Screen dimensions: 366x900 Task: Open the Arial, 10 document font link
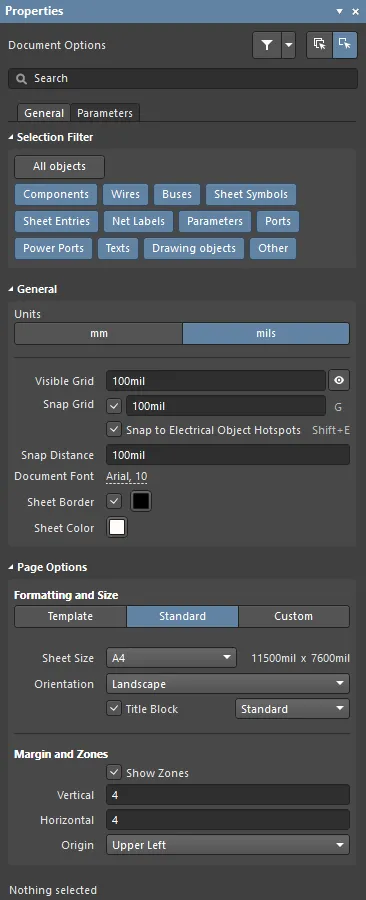[x=127, y=476]
